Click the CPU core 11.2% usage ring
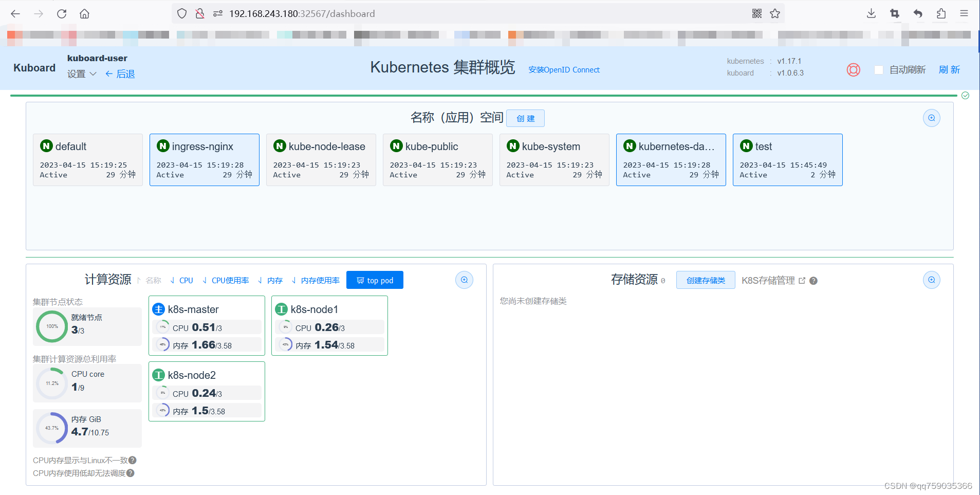This screenshot has height=495, width=980. click(52, 383)
